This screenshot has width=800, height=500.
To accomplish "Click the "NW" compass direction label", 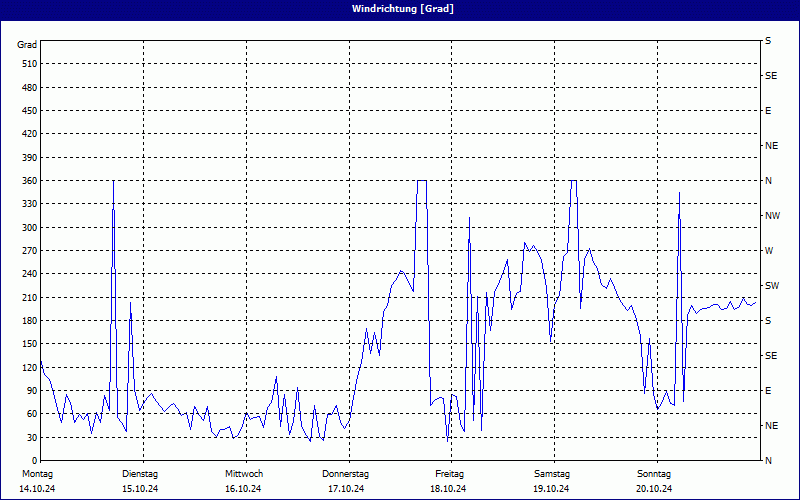I will 772,216.
